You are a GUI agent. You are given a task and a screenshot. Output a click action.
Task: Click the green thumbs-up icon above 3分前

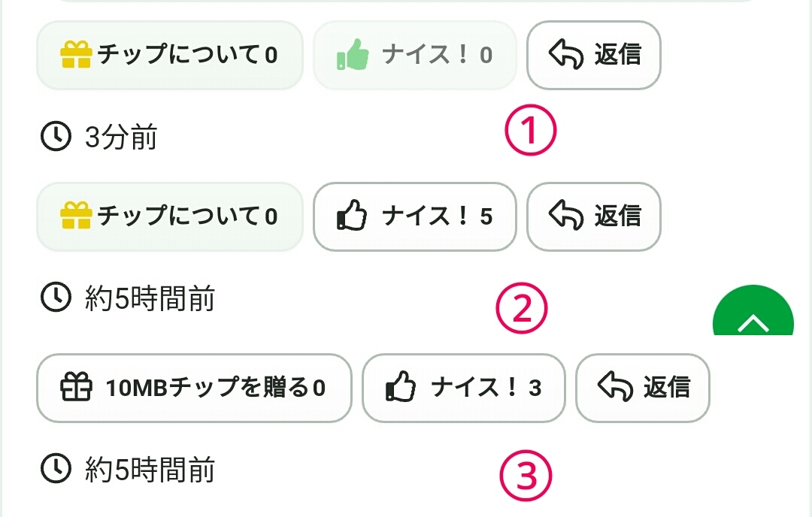pyautogui.click(x=351, y=55)
